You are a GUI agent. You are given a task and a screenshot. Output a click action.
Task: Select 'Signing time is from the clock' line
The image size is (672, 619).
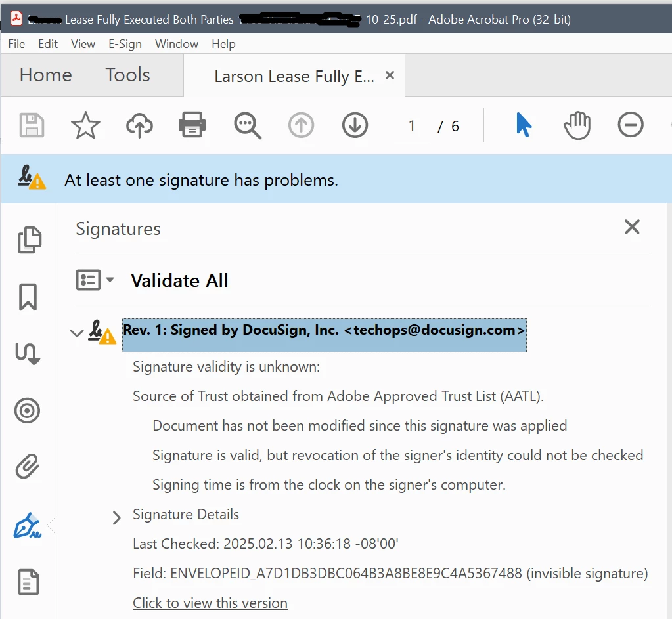[x=329, y=484]
